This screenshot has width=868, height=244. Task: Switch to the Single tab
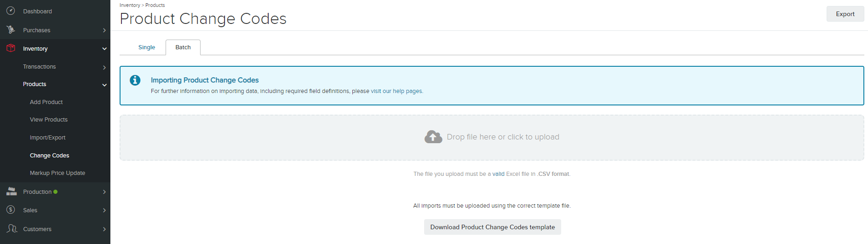pos(147,47)
